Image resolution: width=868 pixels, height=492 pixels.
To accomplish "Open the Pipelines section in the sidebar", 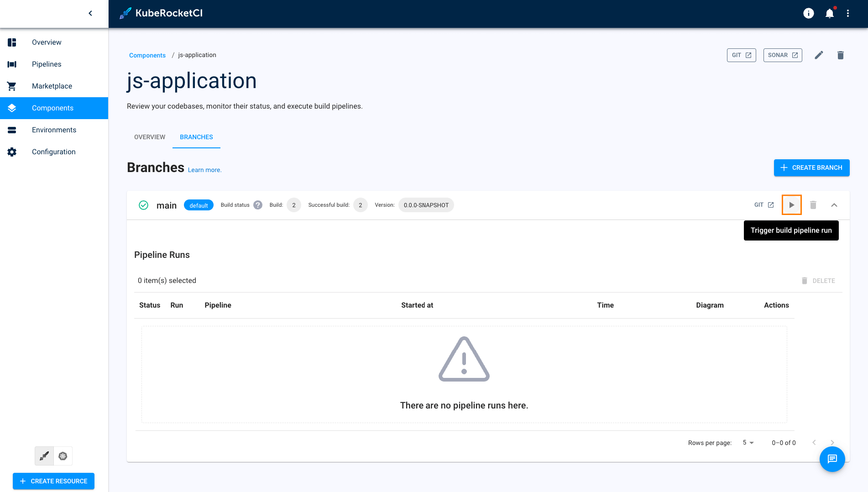I will click(47, 64).
